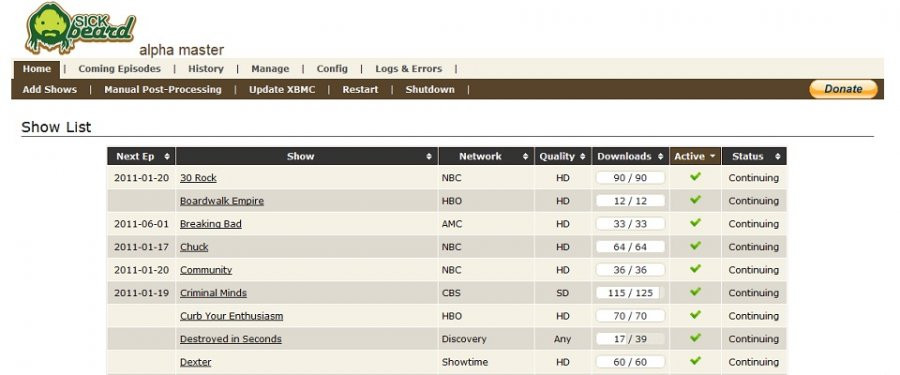Click Criminal Minds progress bar 115 / 125
Image resolution: width=900 pixels, height=375 pixels.
630,293
